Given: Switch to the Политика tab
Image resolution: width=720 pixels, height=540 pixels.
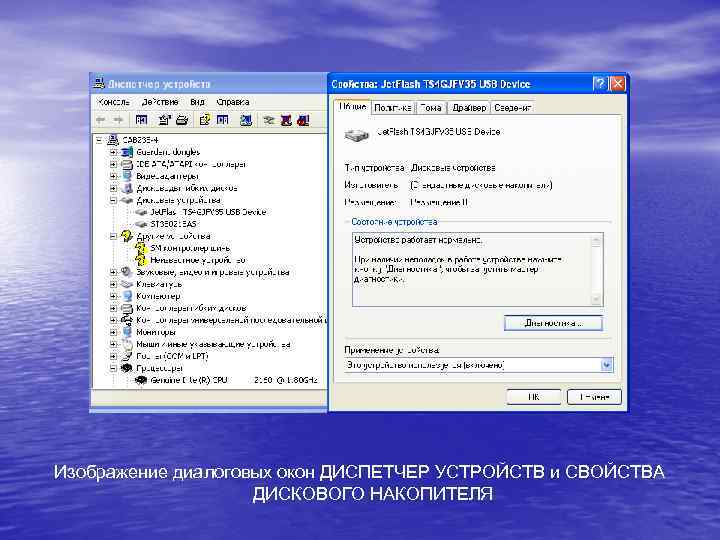Looking at the screenshot, I should [393, 108].
